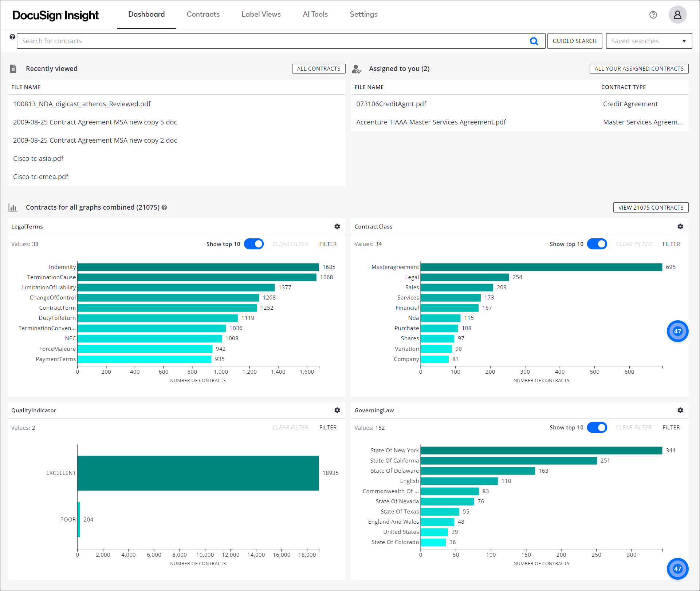This screenshot has width=700, height=591.
Task: Click the State Of New York bar
Action: (x=541, y=451)
